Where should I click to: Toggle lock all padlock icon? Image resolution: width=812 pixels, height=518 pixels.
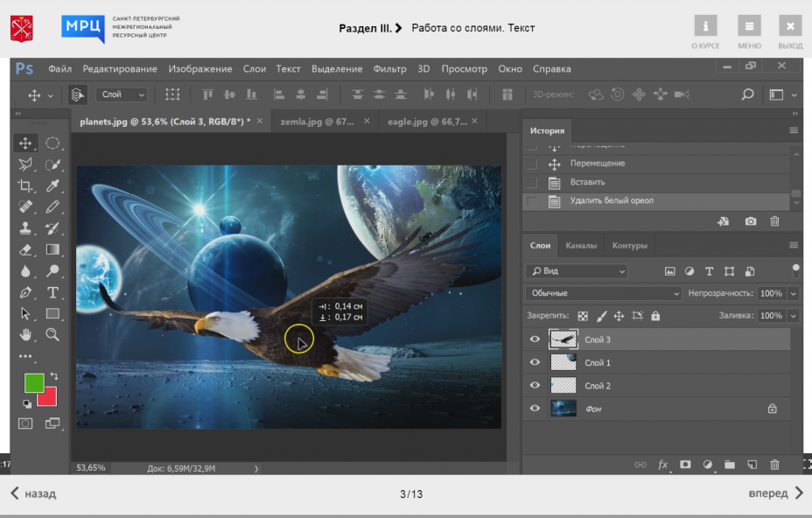tap(655, 316)
